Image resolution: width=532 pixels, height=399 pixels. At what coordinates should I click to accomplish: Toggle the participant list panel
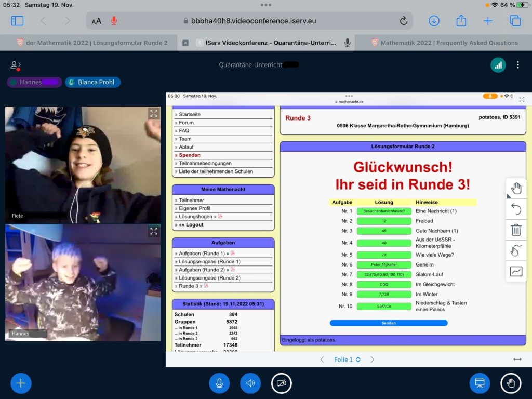[x=16, y=65]
